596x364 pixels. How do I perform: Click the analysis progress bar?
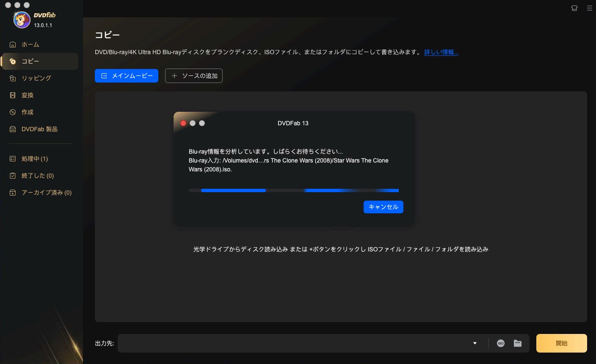[x=294, y=190]
